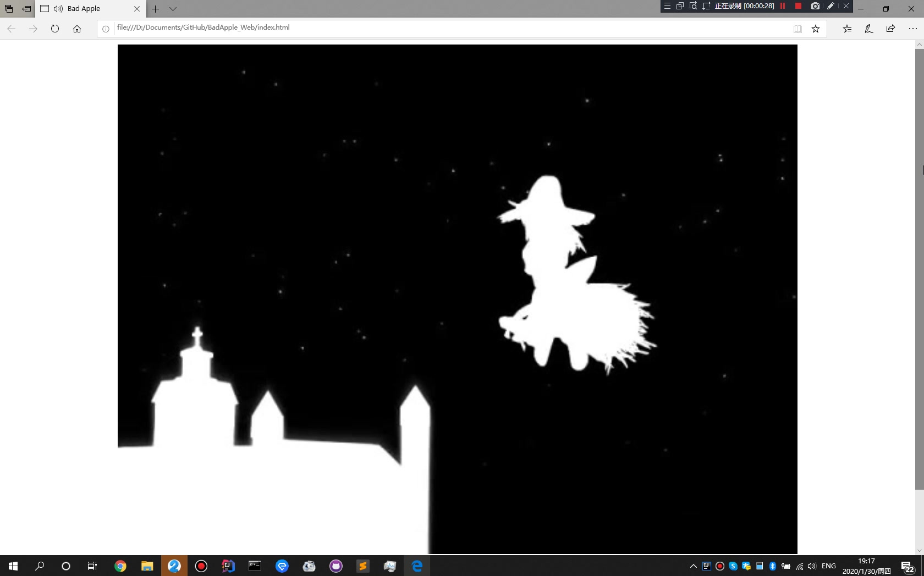Image resolution: width=924 pixels, height=576 pixels.
Task: Open Bluetooth devices tray icon
Action: 773,566
